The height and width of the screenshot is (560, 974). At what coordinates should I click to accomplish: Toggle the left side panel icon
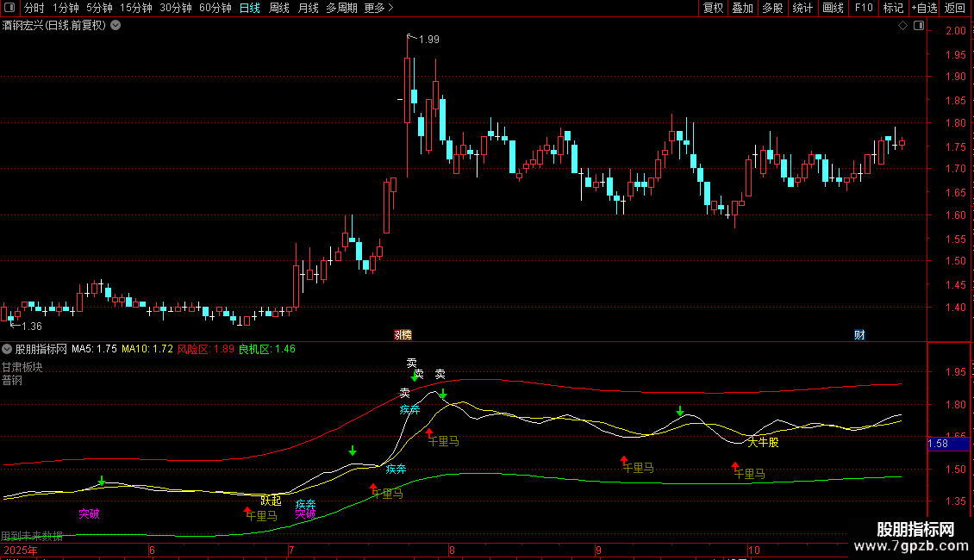click(x=9, y=8)
